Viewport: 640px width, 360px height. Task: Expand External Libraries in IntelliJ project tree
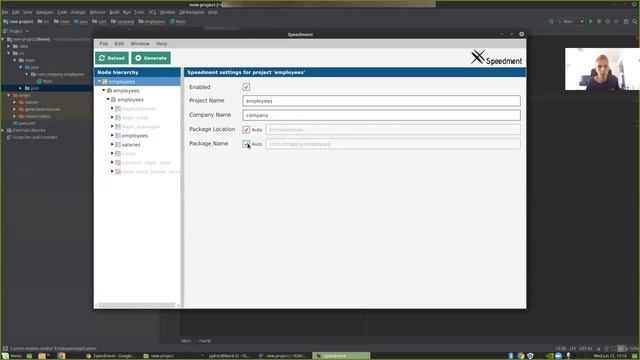point(3,130)
